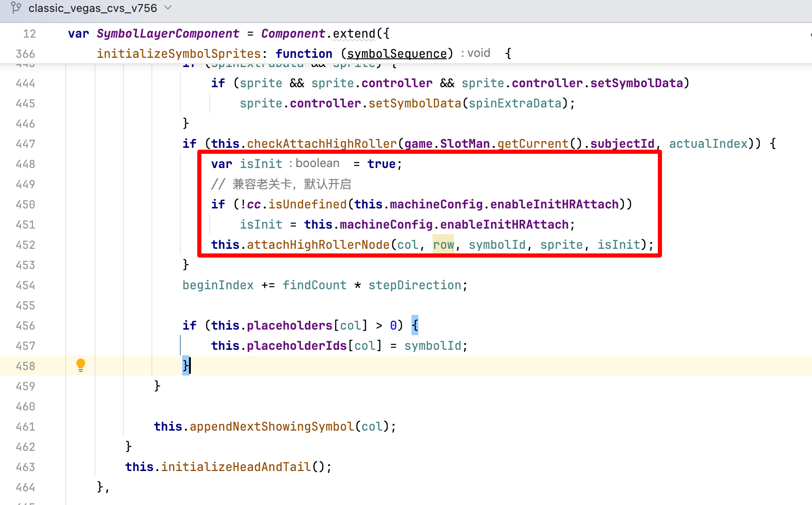Click beginIndex variable on line 454
Screen dimensions: 812x505
pyautogui.click(x=218, y=285)
